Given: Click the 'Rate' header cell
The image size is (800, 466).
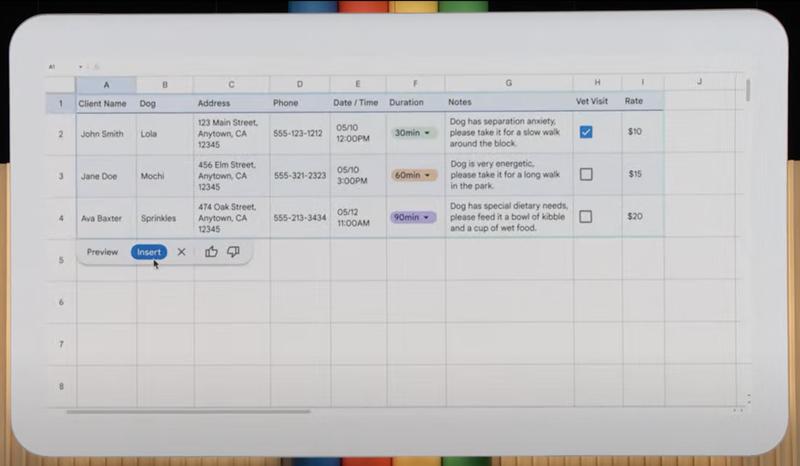Looking at the screenshot, I should (643, 101).
